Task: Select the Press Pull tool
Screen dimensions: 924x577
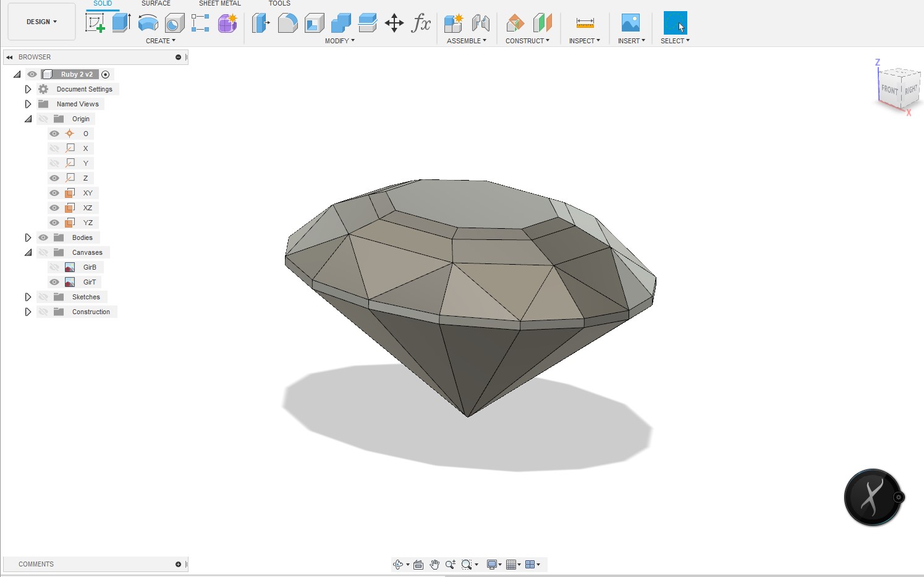Action: click(261, 23)
